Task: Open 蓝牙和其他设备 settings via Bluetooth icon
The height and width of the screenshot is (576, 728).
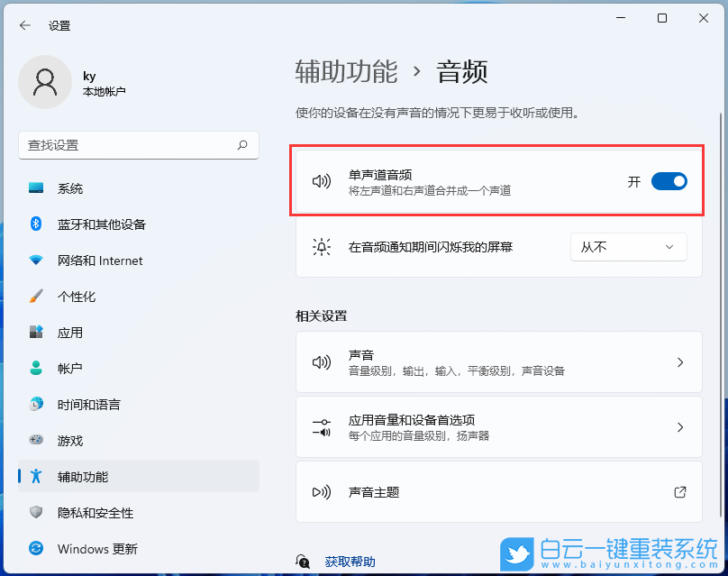Action: 35,224
